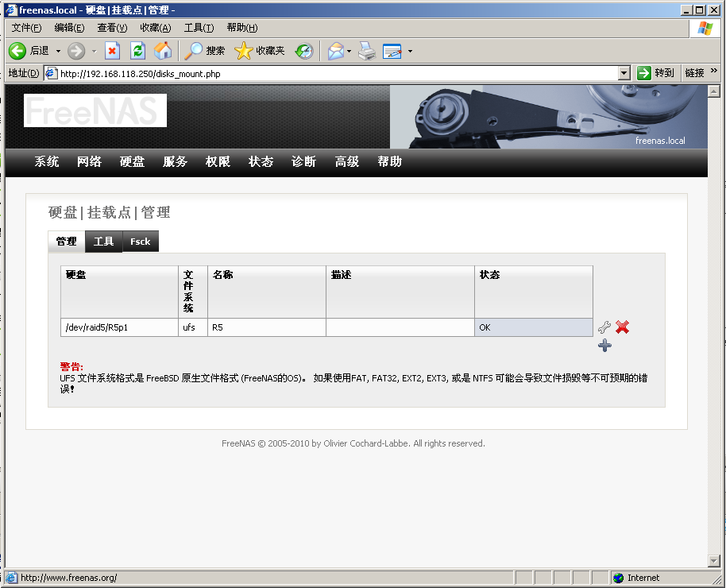Click the /dev/raid5/R5p1 disk cell
The width and height of the screenshot is (726, 588).
119,327
